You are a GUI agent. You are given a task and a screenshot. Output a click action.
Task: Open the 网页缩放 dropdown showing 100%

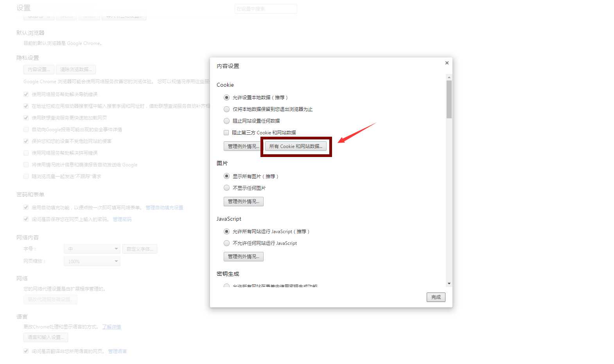92,261
